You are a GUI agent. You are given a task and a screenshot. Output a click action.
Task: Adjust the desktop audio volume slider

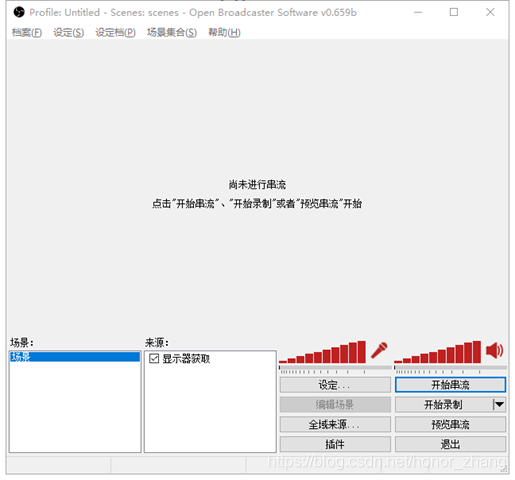[x=450, y=369]
